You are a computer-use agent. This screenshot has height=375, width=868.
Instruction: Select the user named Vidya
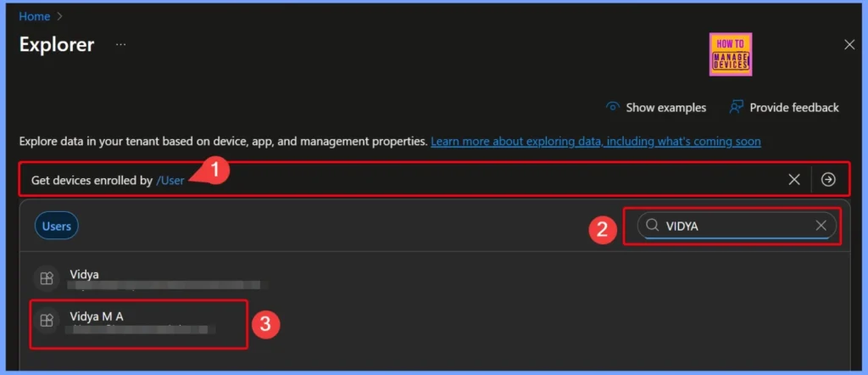[85, 274]
